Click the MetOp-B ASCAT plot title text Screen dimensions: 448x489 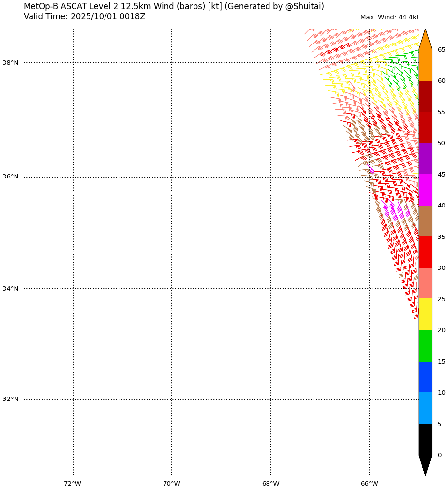coord(174,7)
